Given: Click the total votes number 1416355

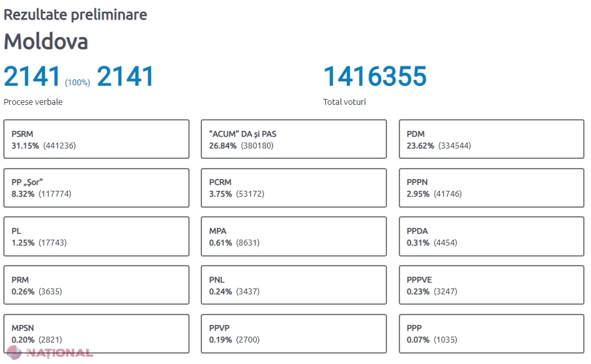Looking at the screenshot, I should coord(375,77).
